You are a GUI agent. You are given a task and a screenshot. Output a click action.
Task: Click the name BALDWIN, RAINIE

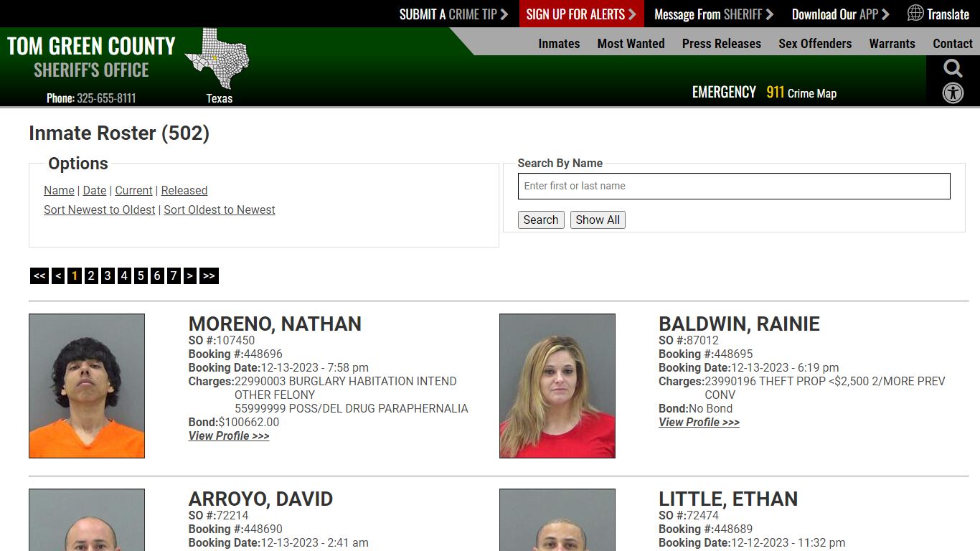tap(739, 324)
